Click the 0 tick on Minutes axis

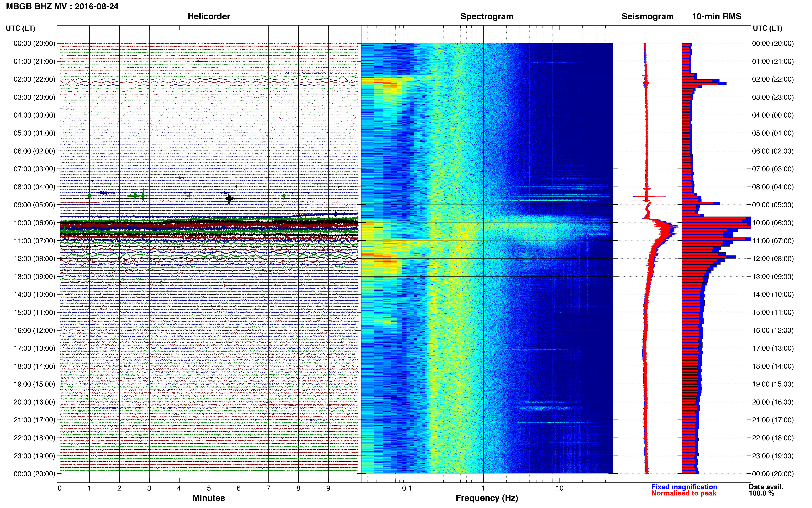(59, 488)
